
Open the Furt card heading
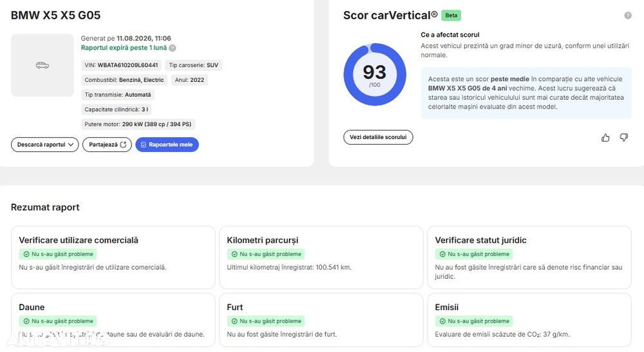point(234,307)
